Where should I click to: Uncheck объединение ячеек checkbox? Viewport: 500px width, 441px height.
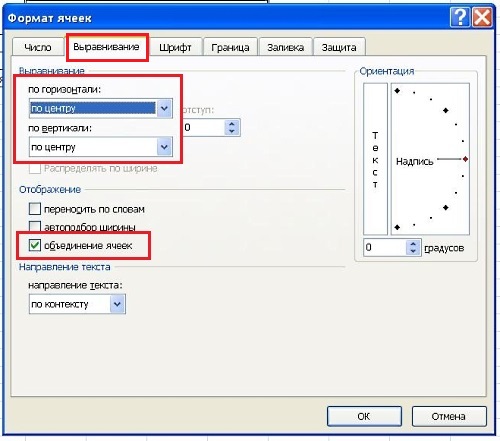[35, 245]
